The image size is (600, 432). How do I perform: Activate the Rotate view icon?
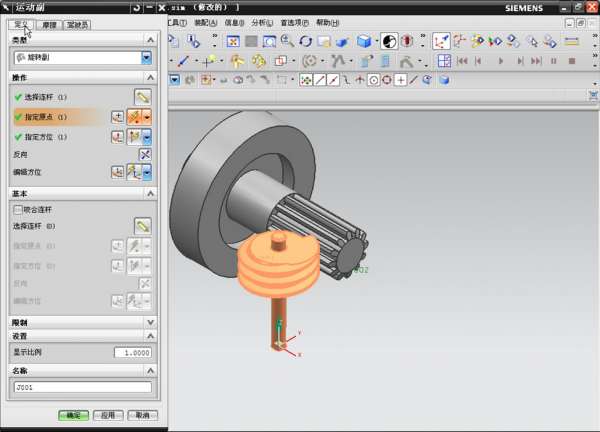pyautogui.click(x=305, y=41)
